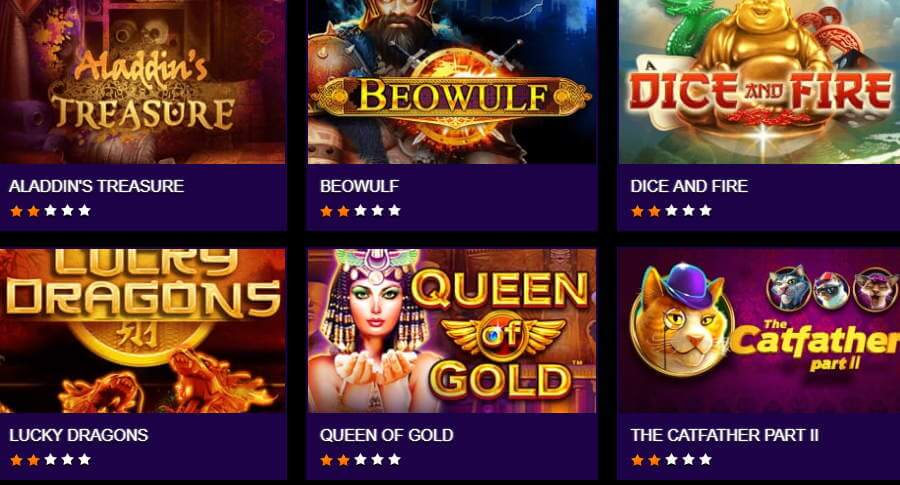Click the LUCKY DRAGONS title link

(x=79, y=435)
